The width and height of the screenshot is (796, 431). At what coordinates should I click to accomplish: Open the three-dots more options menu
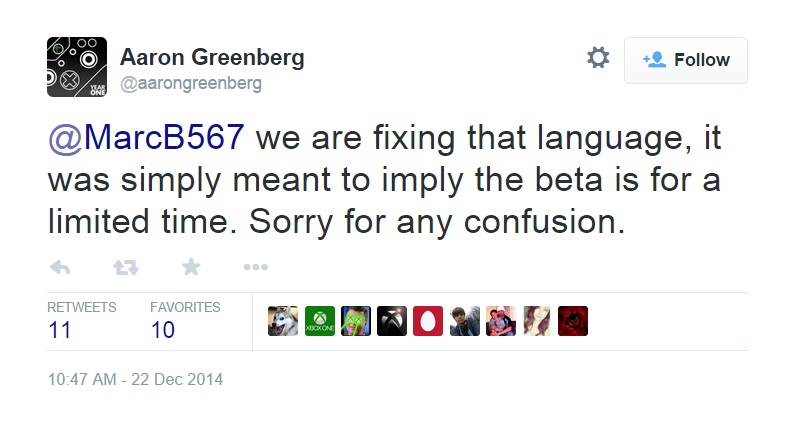coord(256,267)
